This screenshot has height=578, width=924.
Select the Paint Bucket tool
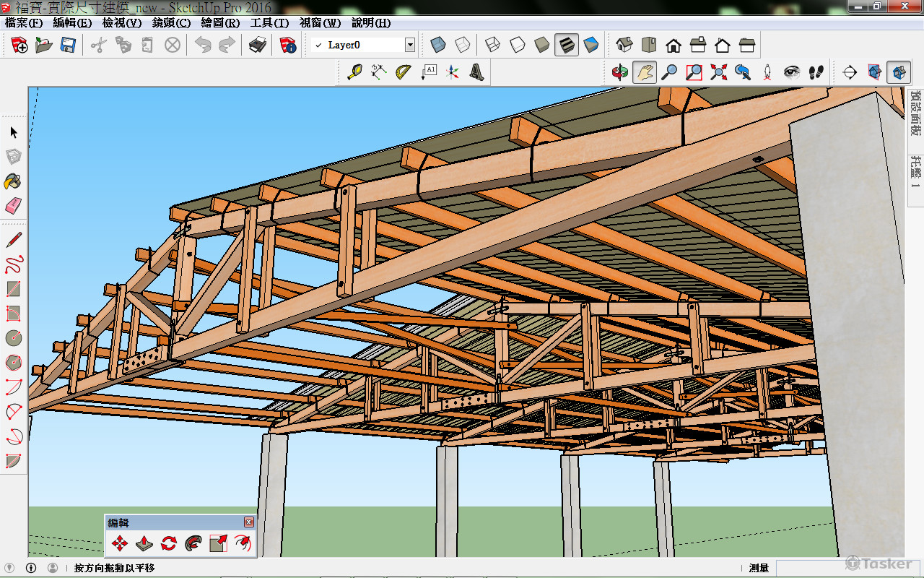click(13, 181)
